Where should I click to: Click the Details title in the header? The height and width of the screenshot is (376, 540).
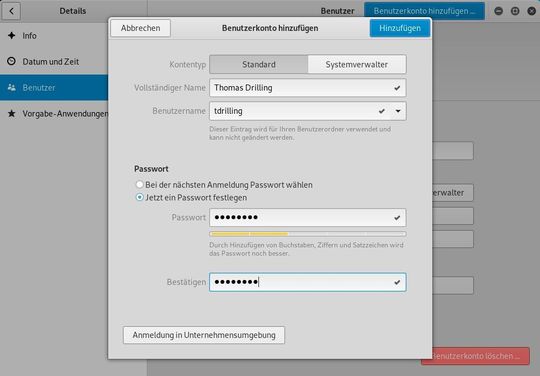tap(73, 11)
